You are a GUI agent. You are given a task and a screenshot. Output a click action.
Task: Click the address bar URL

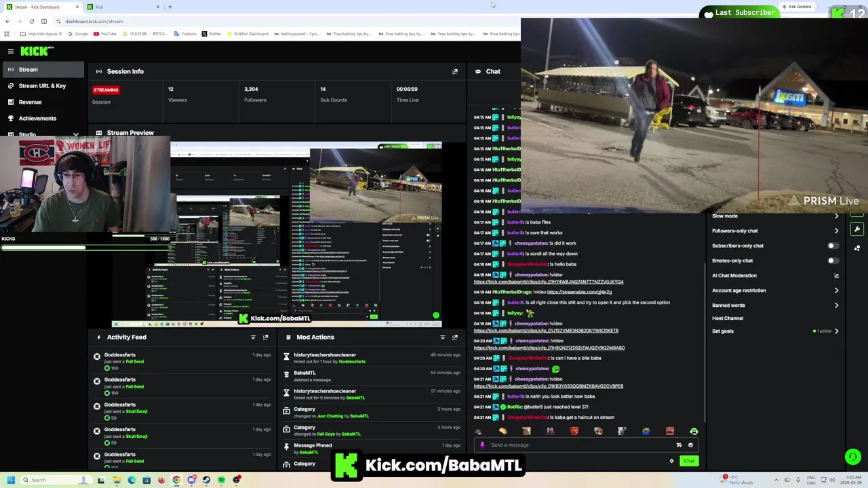point(94,21)
